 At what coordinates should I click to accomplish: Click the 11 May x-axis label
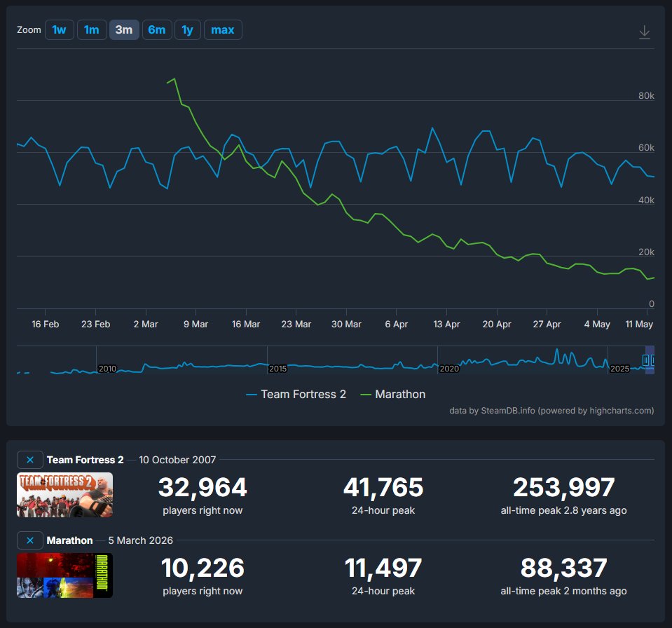pos(639,324)
